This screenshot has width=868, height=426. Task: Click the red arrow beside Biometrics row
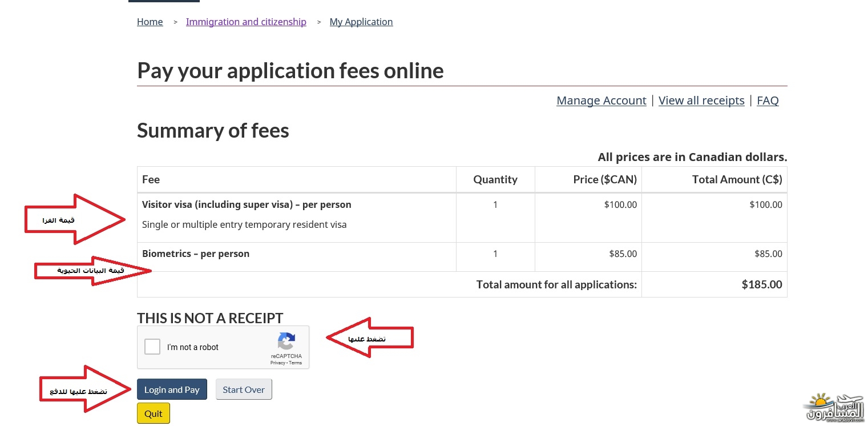pos(93,271)
